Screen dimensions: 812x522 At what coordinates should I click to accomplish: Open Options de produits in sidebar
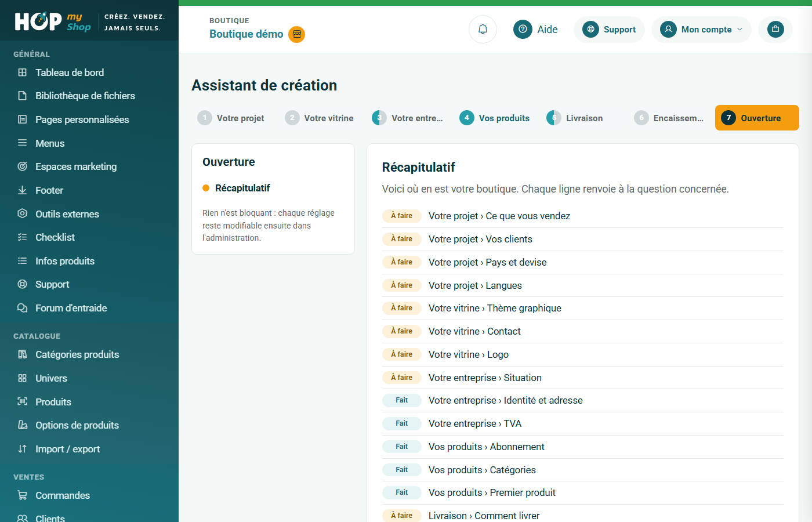(77, 425)
